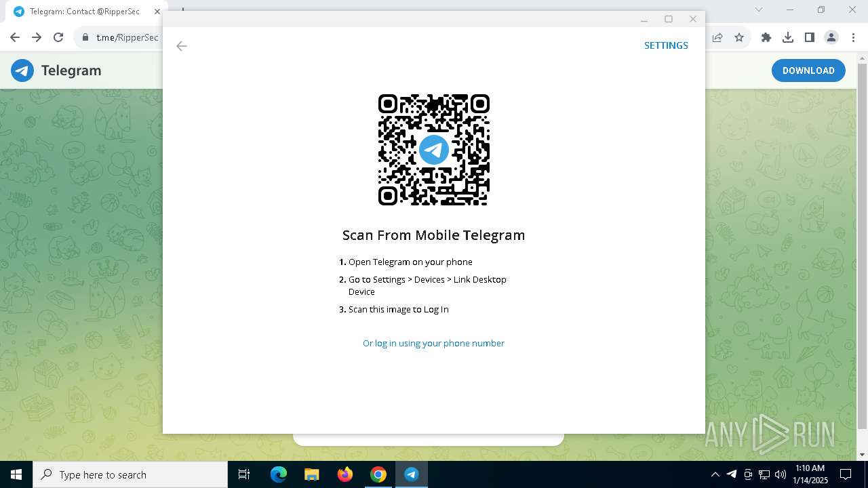Click 'Scan From Mobile Telegram' heading

[433, 235]
